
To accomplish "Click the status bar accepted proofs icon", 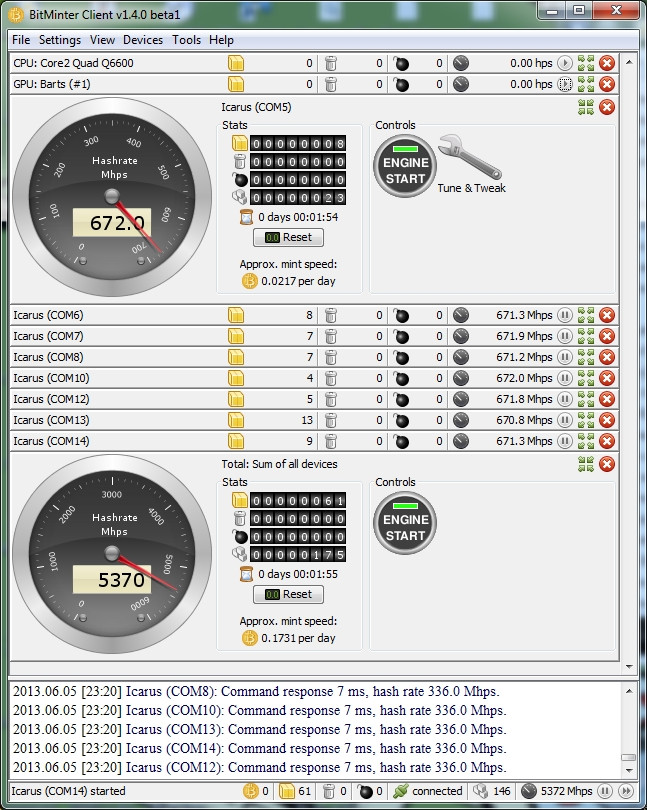I will [286, 791].
